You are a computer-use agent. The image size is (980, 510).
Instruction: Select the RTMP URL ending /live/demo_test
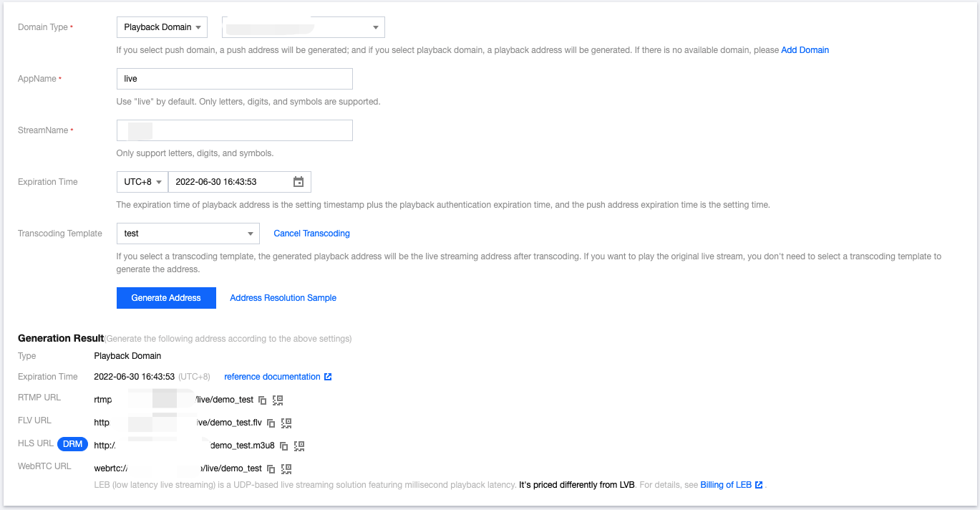click(x=174, y=400)
